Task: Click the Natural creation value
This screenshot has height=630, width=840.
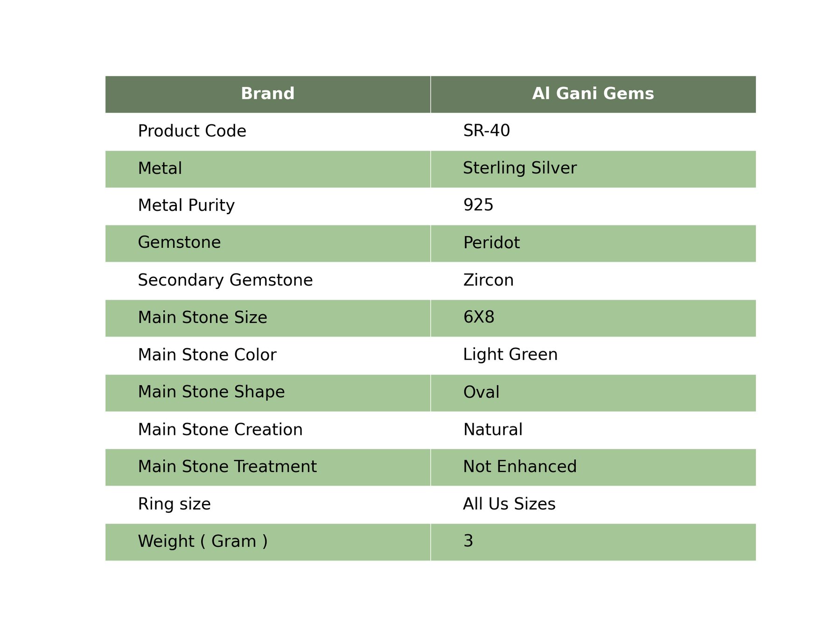Action: coord(493,430)
